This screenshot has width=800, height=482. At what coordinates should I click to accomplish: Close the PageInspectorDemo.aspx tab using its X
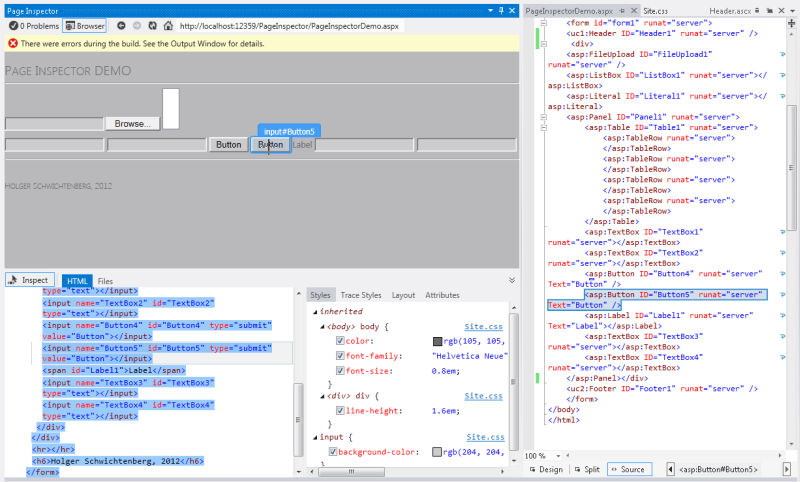click(634, 10)
